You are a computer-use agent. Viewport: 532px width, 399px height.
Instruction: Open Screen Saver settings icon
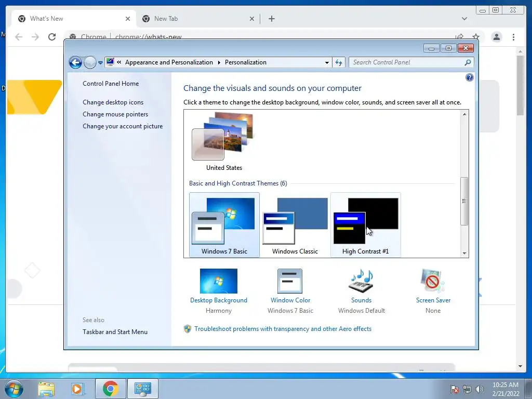[x=433, y=281]
